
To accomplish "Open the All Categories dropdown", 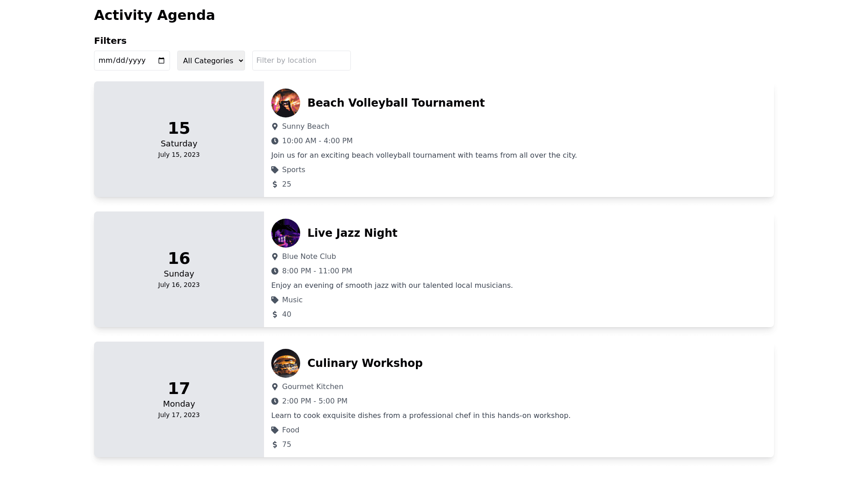I will point(211,61).
